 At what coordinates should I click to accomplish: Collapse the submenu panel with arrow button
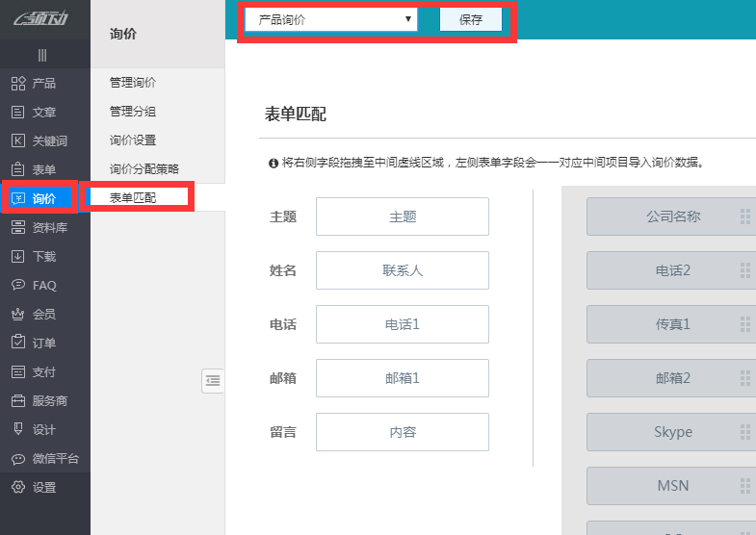[x=213, y=381]
